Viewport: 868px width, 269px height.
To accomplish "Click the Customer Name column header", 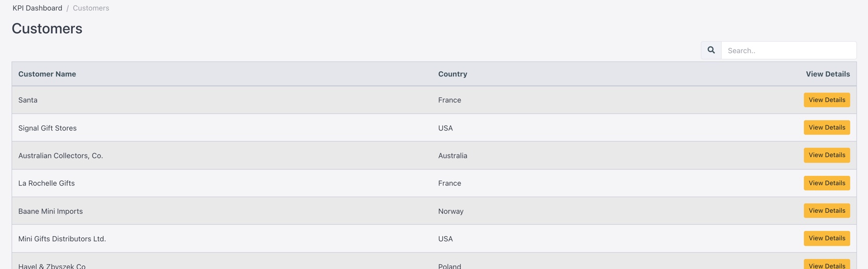I will click(47, 74).
